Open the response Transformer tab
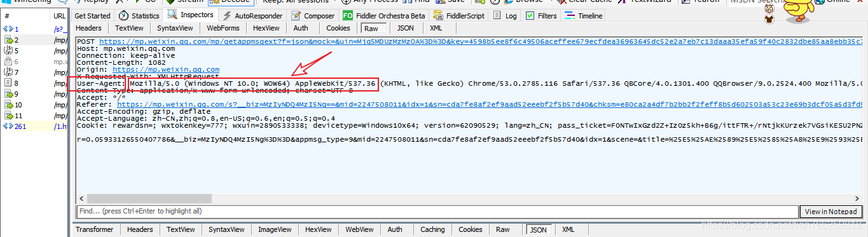868x237 pixels. tap(94, 229)
